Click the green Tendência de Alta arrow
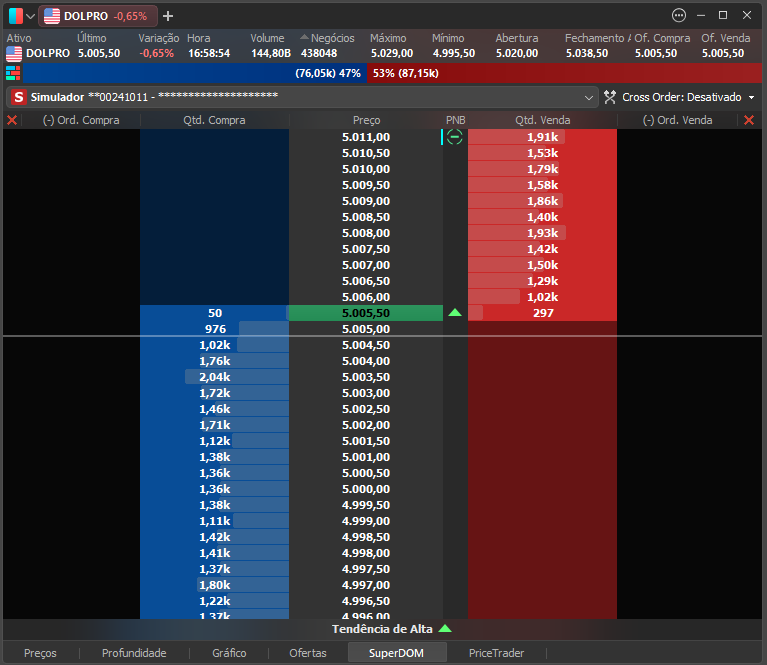The image size is (767, 665). coord(445,628)
